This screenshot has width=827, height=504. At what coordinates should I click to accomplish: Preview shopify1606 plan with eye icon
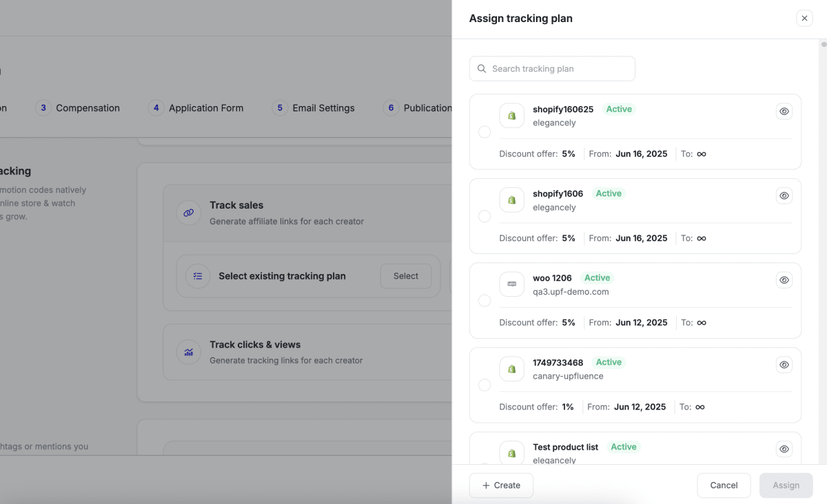tap(784, 196)
